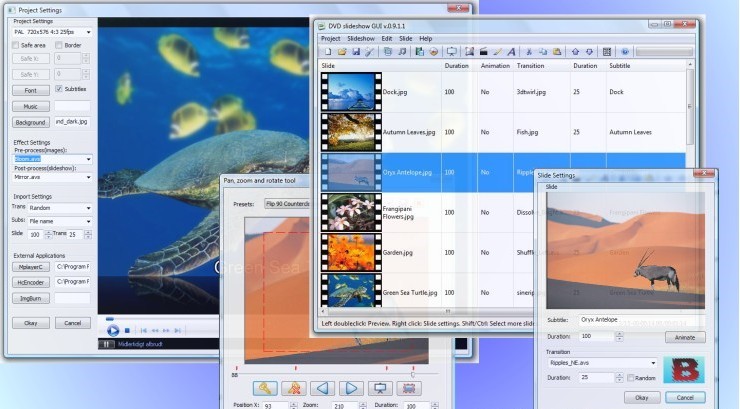Click the Font button

pos(31,91)
